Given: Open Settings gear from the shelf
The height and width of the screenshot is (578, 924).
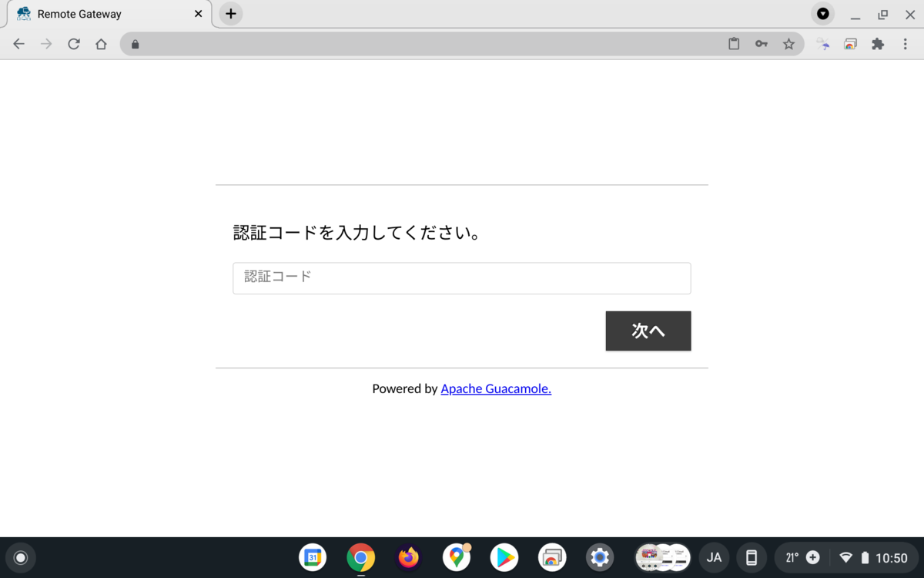Looking at the screenshot, I should (600, 557).
